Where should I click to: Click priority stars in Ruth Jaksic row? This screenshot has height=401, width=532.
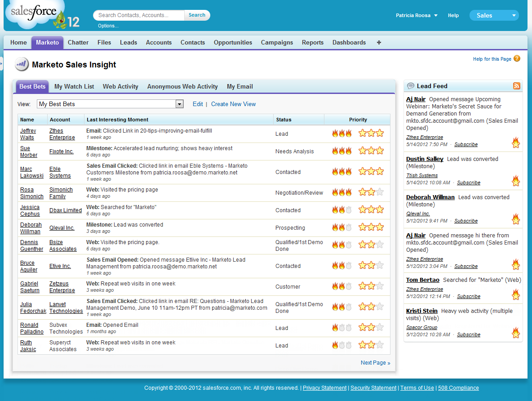[371, 345]
